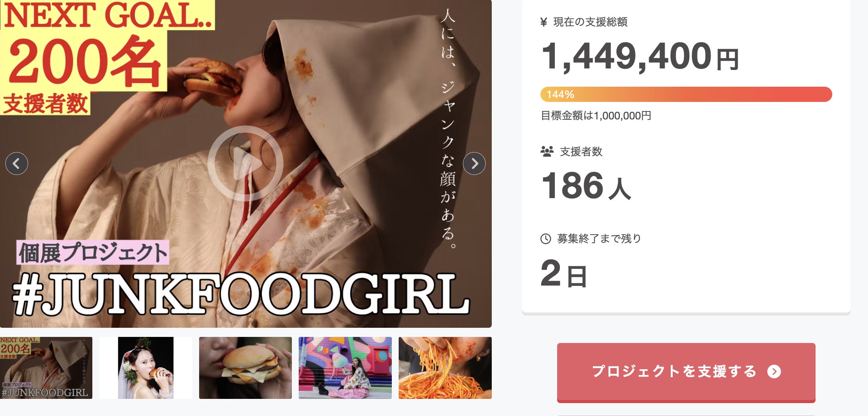The image size is (868, 416).
Task: Select the spaghetti eating thumbnail
Action: click(x=445, y=368)
